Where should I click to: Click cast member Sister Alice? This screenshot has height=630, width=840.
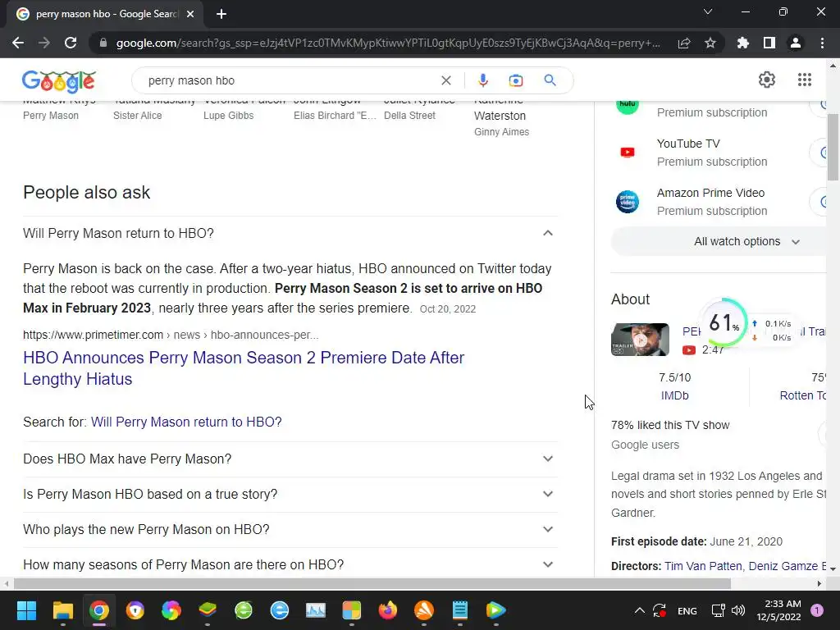click(x=138, y=115)
